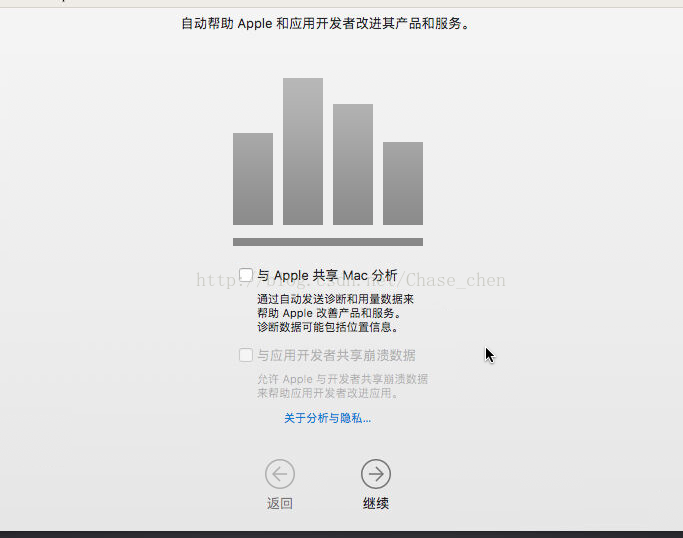This screenshot has height=538, width=683.
Task: Click the continue arrow circle icon
Action: tap(375, 474)
